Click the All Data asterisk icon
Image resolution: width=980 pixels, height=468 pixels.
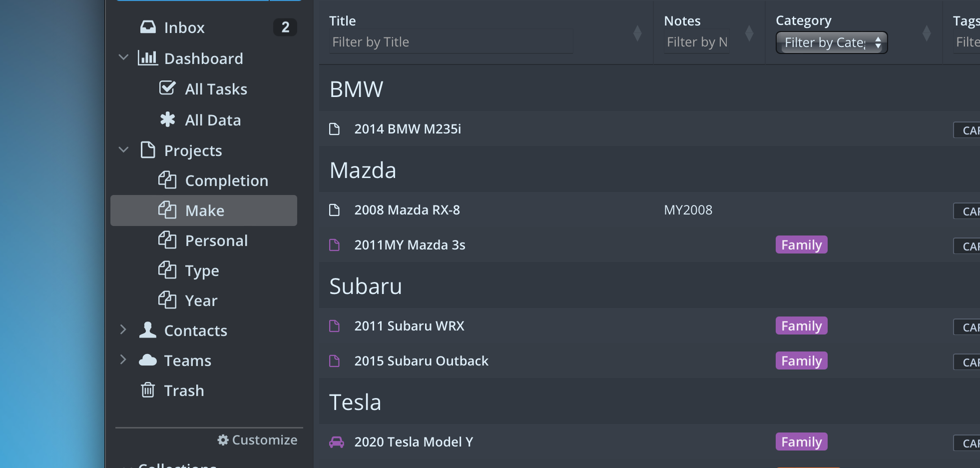point(167,119)
